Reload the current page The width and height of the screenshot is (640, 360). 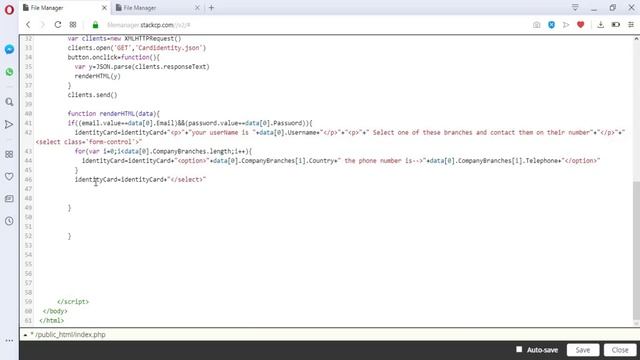(x=58, y=25)
